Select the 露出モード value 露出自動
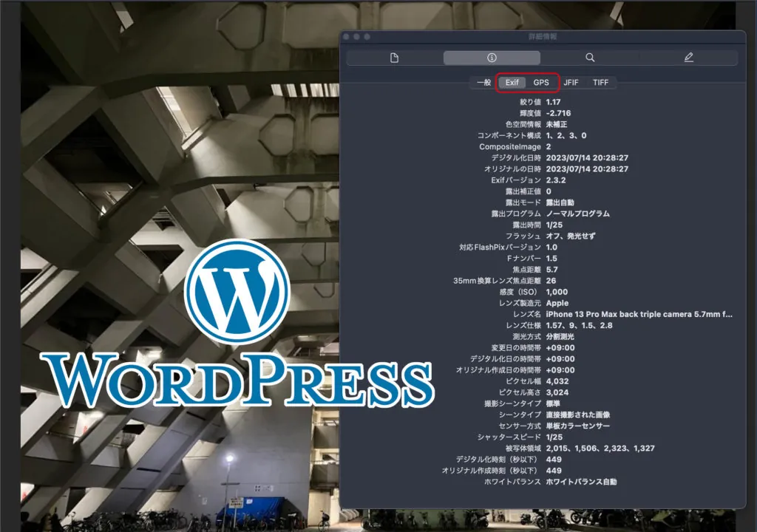This screenshot has height=532, width=757. pos(560,202)
